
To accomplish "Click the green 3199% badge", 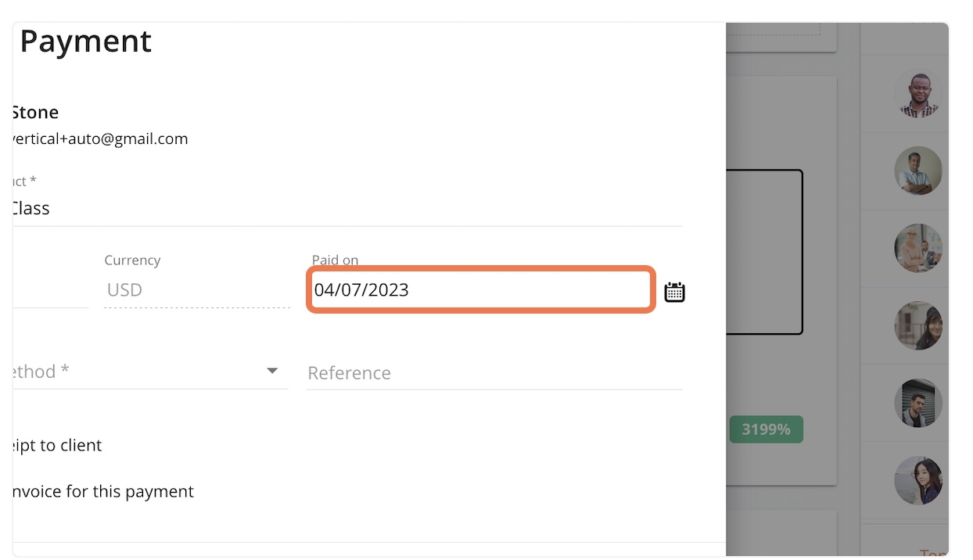I will coord(766,429).
